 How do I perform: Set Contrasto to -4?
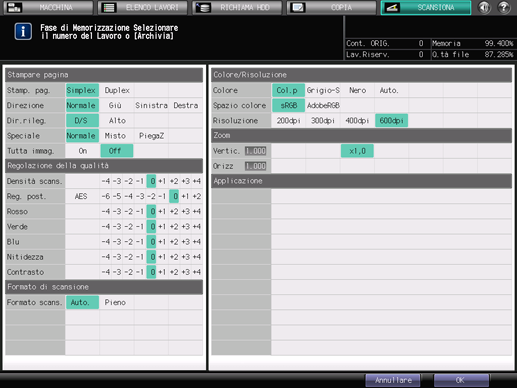point(106,272)
